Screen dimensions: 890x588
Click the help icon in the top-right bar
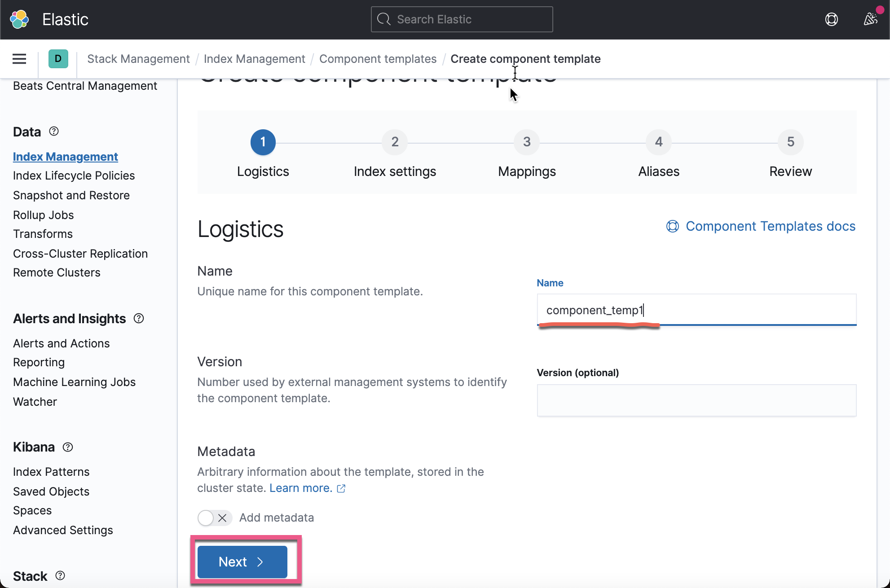click(x=832, y=19)
